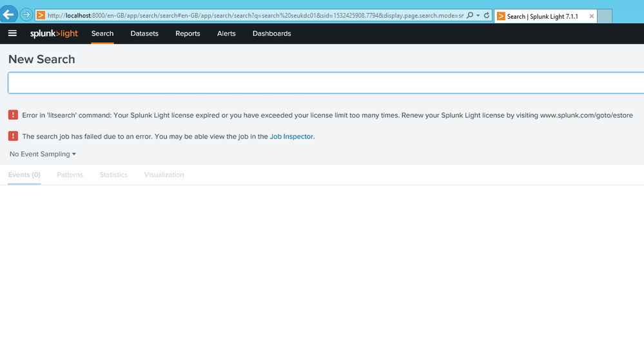Open a new browser tab
This screenshot has height=337, width=644.
point(605,16)
